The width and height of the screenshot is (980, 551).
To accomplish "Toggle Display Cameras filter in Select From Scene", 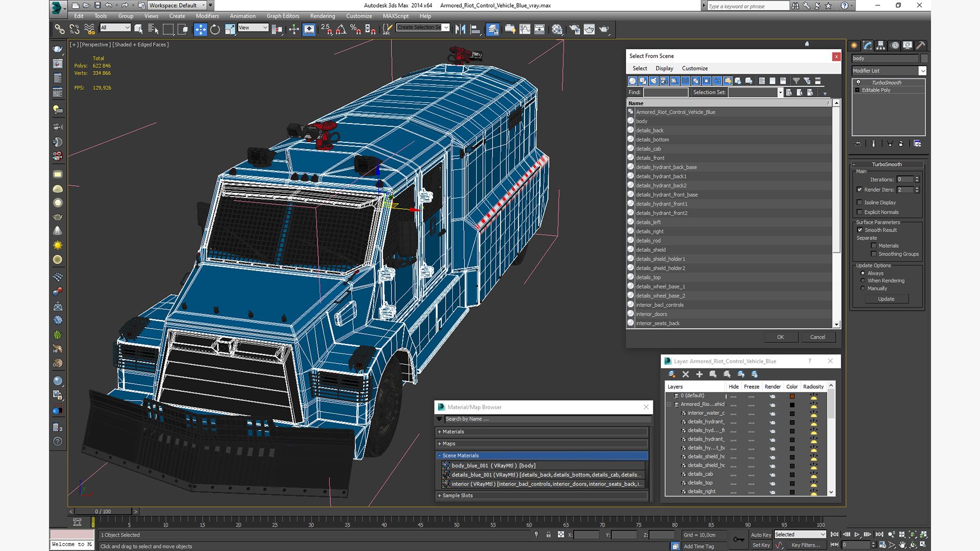I will point(664,81).
